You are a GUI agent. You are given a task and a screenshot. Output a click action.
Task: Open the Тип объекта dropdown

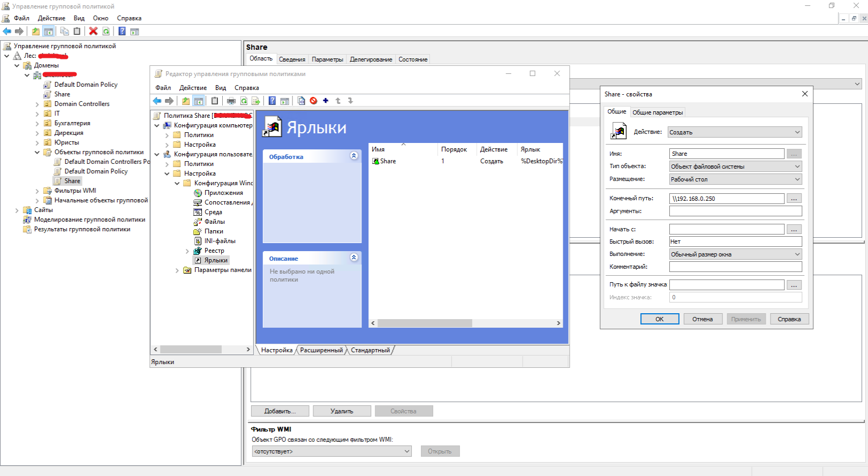click(x=736, y=167)
